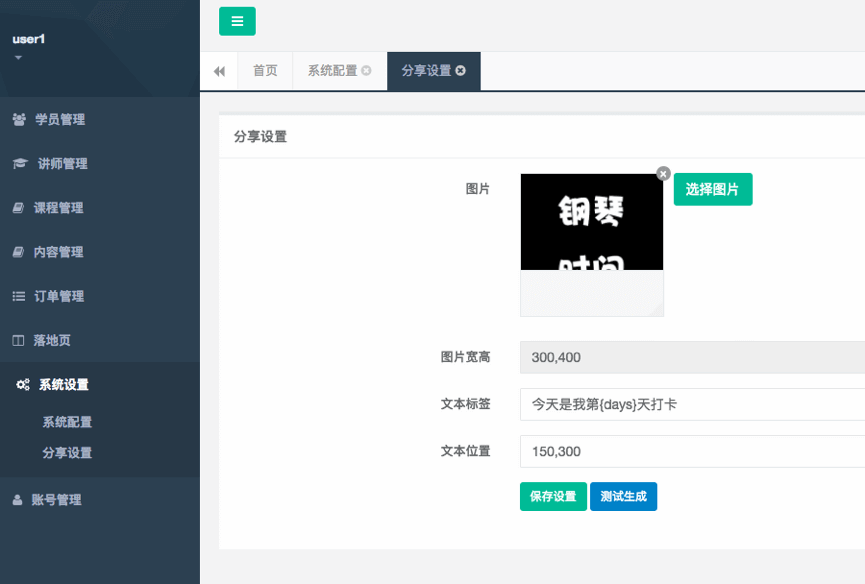Screen dimensions: 865x584
Task: Remove the uploaded image using the x badge
Action: tap(663, 173)
